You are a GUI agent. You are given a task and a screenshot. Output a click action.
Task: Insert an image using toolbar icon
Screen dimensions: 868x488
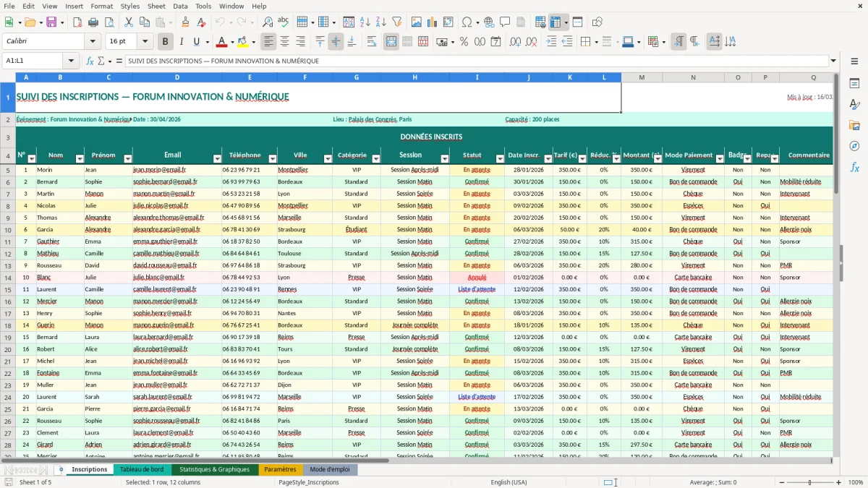(417, 22)
